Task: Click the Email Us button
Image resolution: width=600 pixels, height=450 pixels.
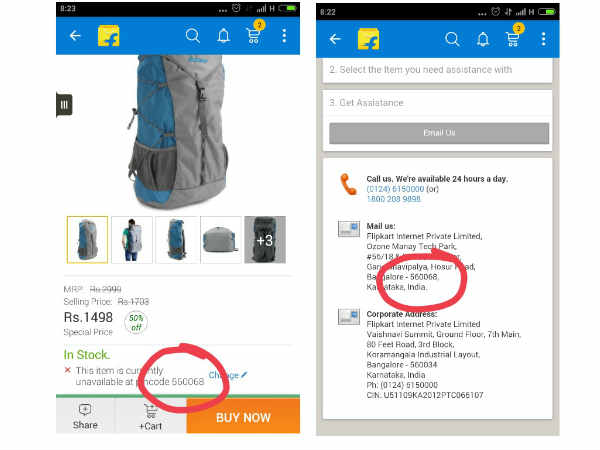Action: click(439, 133)
